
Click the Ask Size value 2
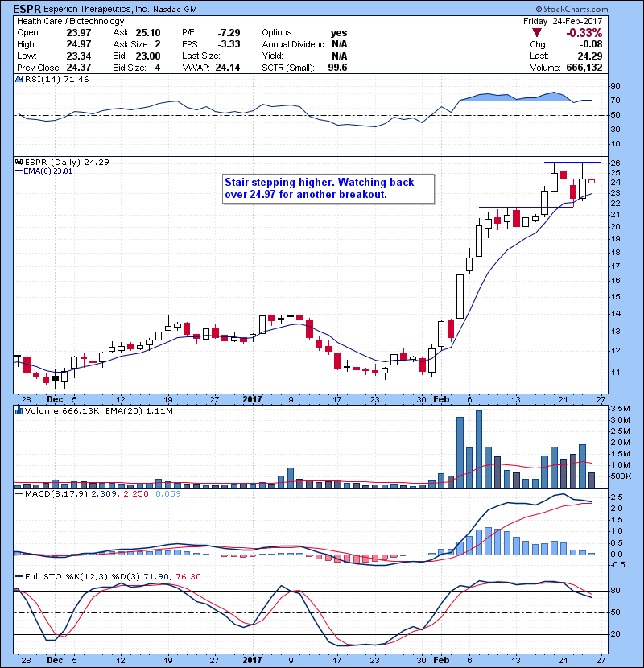[x=158, y=44]
